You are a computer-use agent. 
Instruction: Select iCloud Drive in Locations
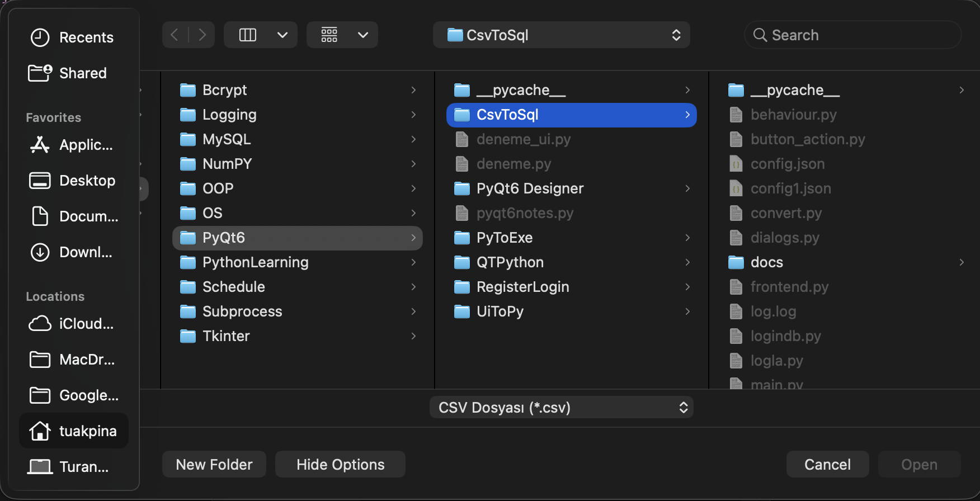(74, 324)
